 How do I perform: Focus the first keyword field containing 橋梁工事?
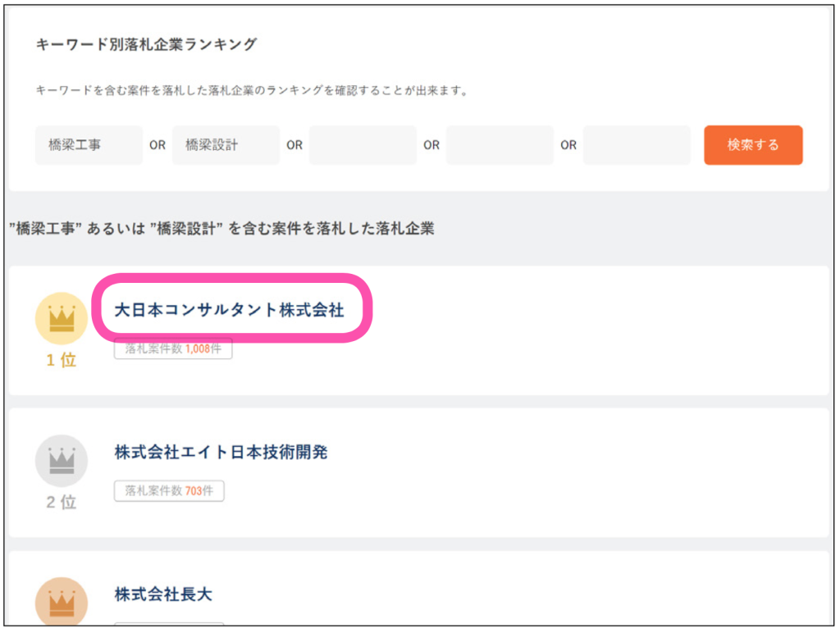(x=89, y=145)
